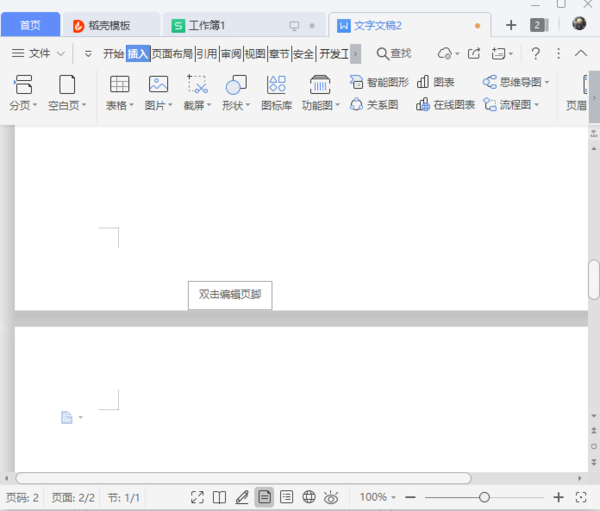
Task: Switch to reading layout view
Action: (x=219, y=497)
